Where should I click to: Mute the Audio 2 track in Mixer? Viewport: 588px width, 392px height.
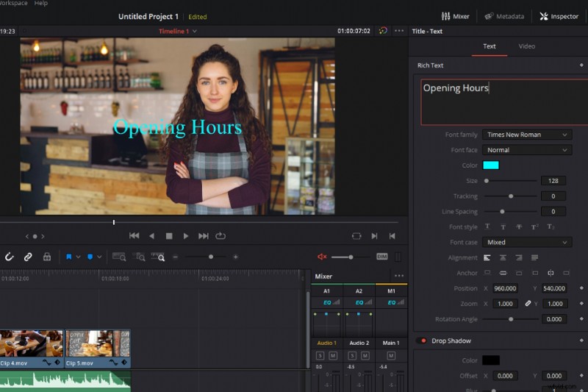tap(365, 356)
